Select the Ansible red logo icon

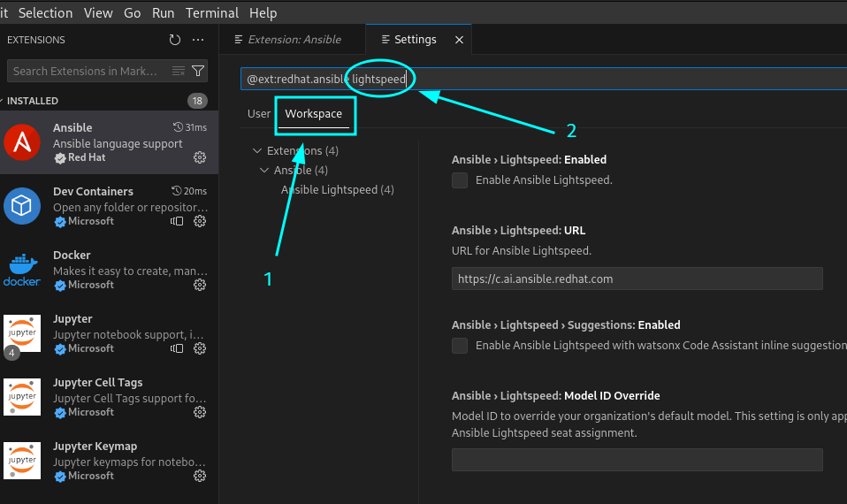22,142
